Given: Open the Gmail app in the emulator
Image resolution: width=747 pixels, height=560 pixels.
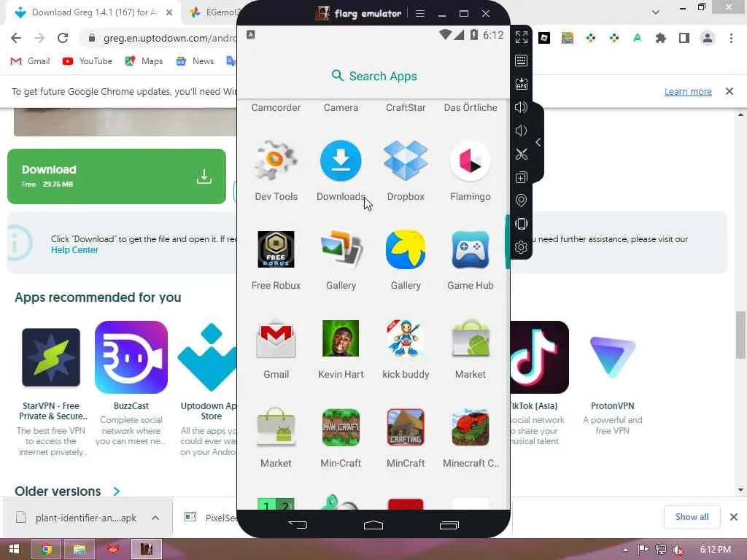Looking at the screenshot, I should pos(276,349).
